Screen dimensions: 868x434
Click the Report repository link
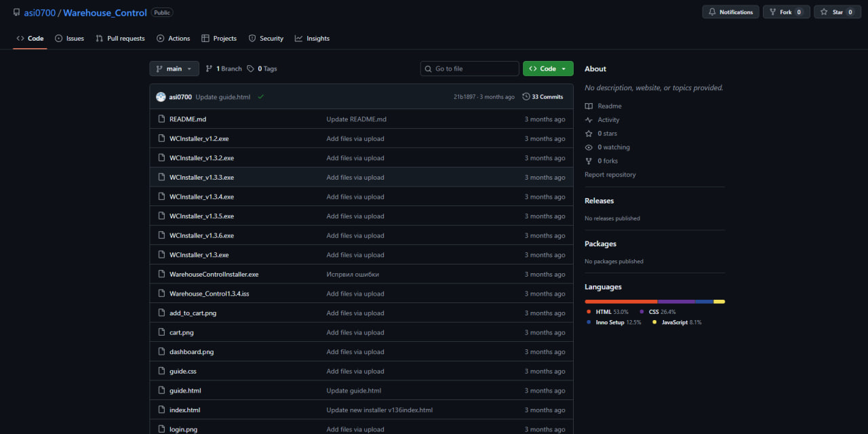(x=610, y=175)
